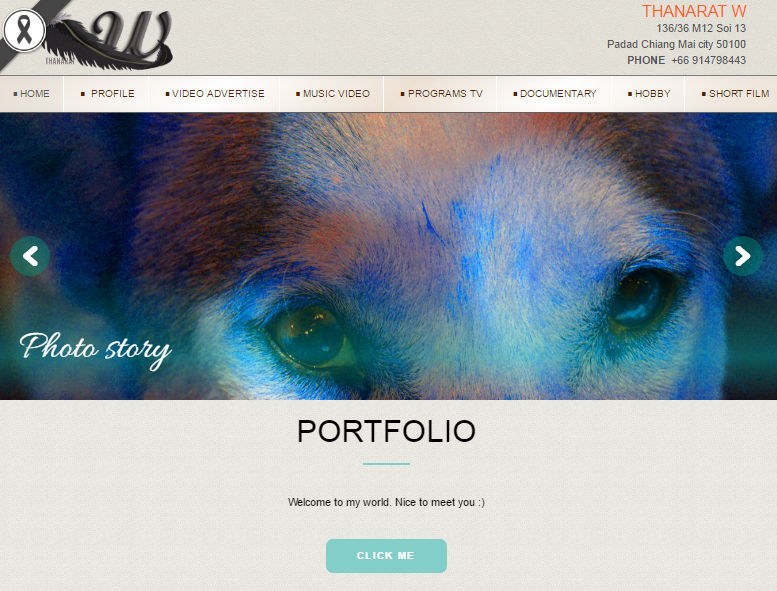
Task: Advance slideshow with right arrow
Action: [742, 256]
